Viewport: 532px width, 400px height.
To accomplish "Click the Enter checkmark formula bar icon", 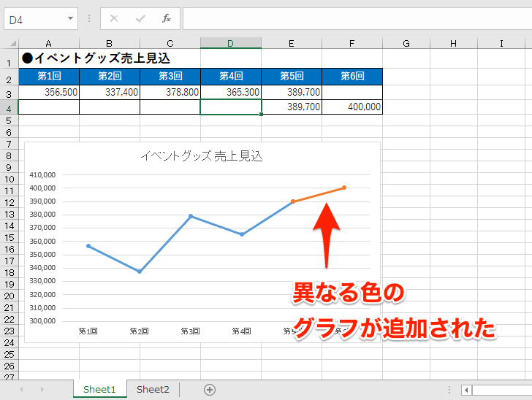I will coord(140,18).
